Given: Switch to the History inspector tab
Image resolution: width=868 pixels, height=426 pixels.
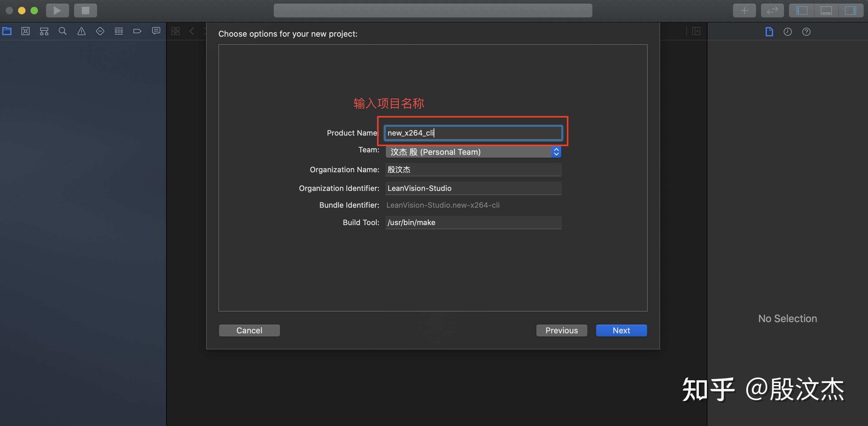Looking at the screenshot, I should [787, 32].
